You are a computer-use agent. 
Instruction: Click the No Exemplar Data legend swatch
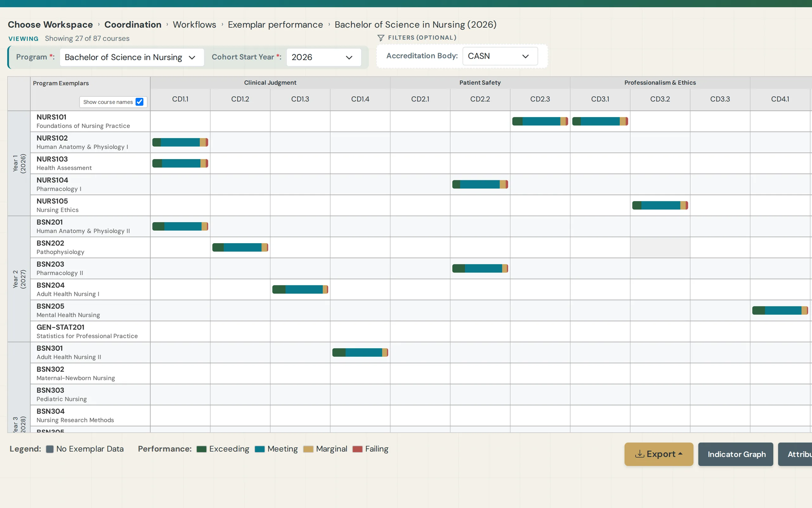pos(50,449)
